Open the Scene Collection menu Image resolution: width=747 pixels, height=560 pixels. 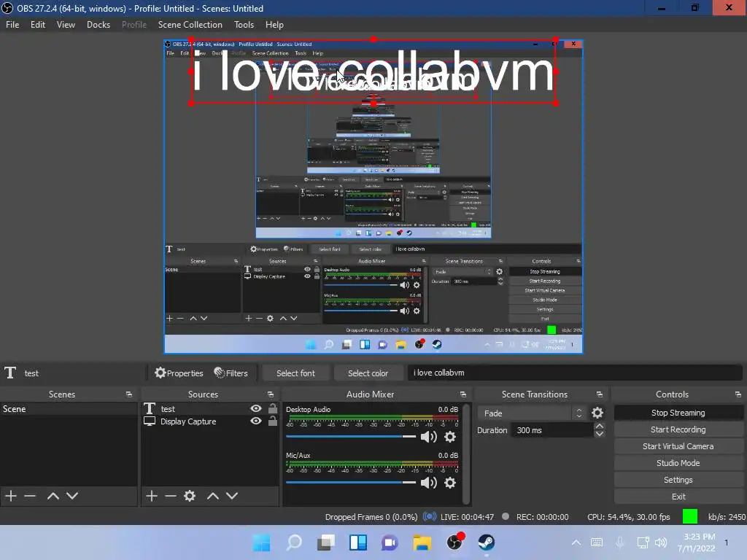tap(190, 25)
